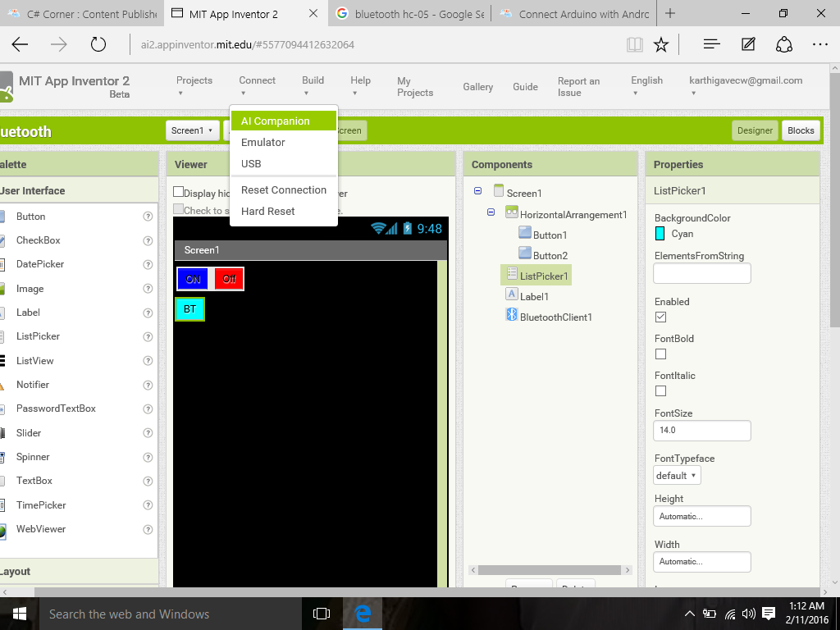
Task: Toggle the Check to see preview checkbox
Action: (x=178, y=209)
